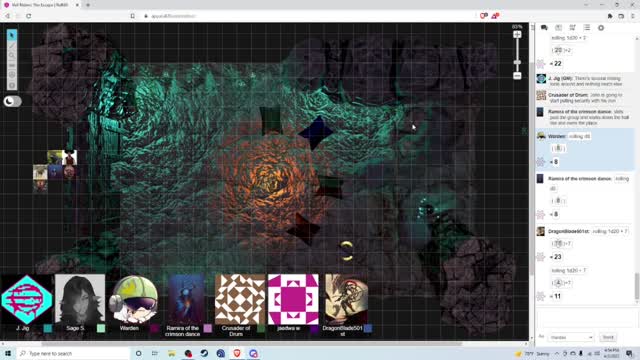Screen dimensions: 640x360
Task: Activate the magnifier Zoom tool
Action: (x=12, y=55)
